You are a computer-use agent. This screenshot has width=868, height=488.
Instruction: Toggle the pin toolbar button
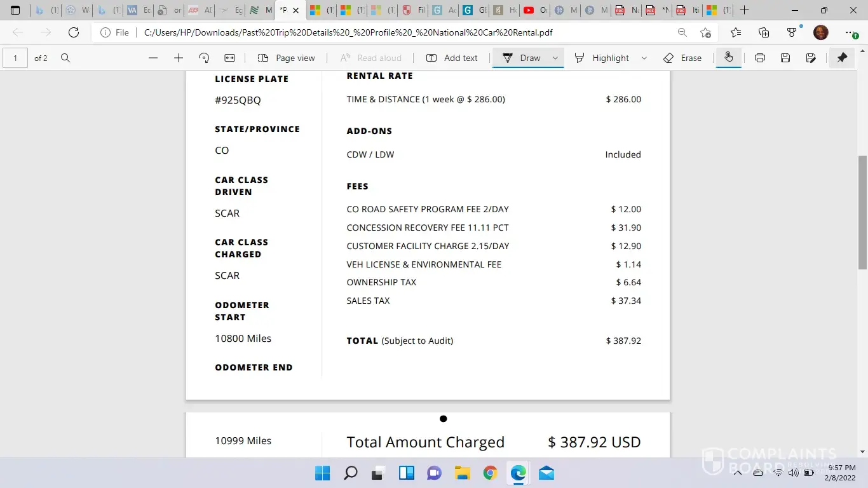[842, 58]
